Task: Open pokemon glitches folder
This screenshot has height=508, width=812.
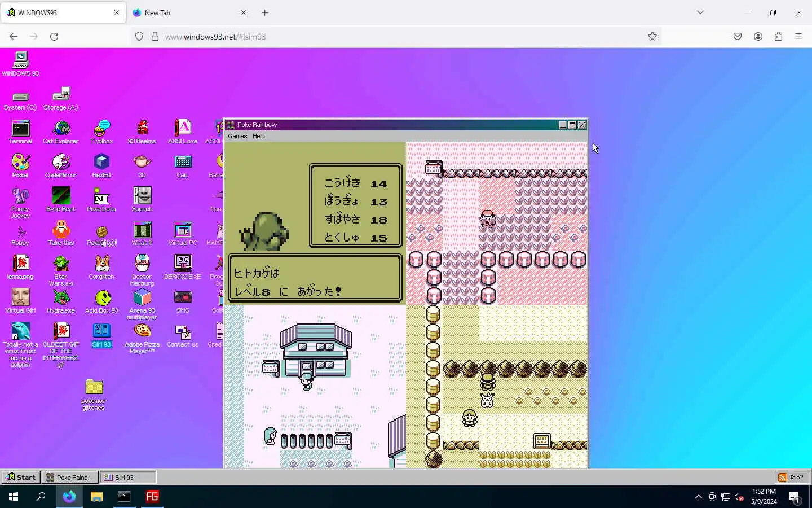Action: point(94,395)
